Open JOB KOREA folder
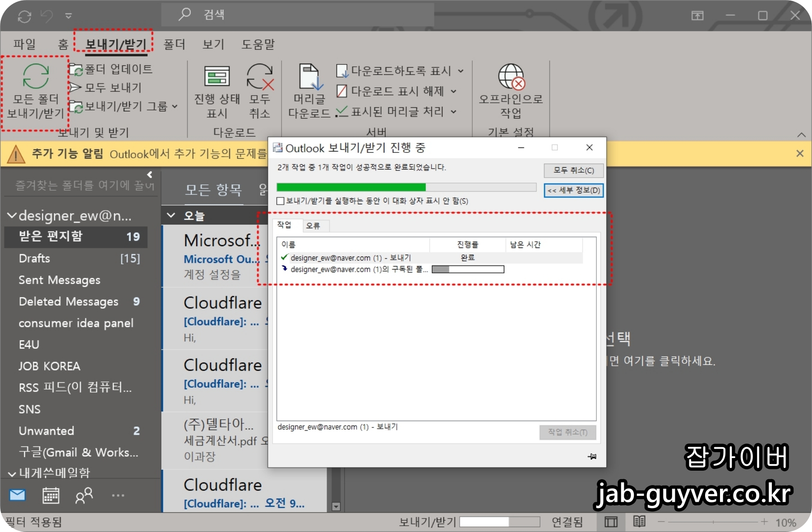Viewport: 812px width, 532px height. click(x=76, y=366)
